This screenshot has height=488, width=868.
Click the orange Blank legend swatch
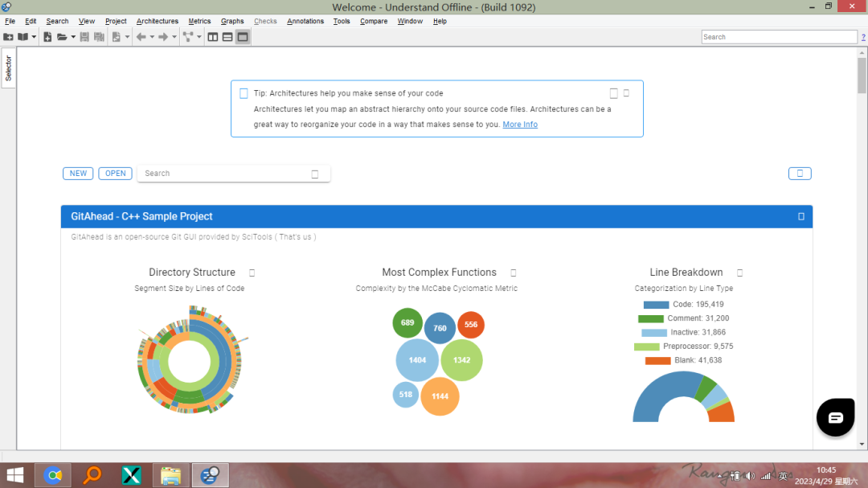coord(657,361)
